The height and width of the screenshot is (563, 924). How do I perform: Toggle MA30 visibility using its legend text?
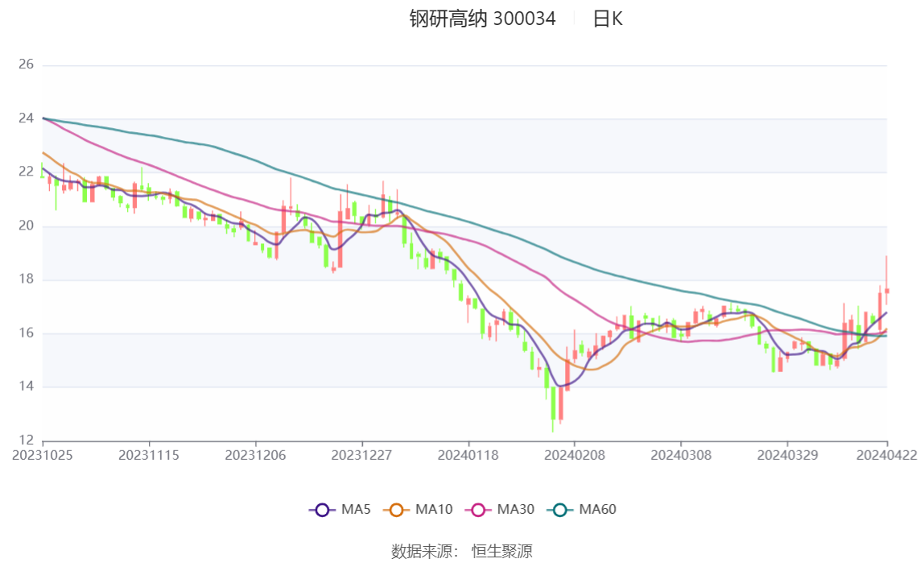coord(515,510)
